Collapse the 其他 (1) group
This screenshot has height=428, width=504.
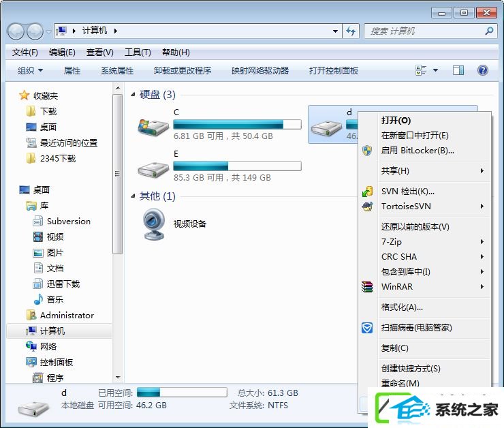tap(133, 196)
